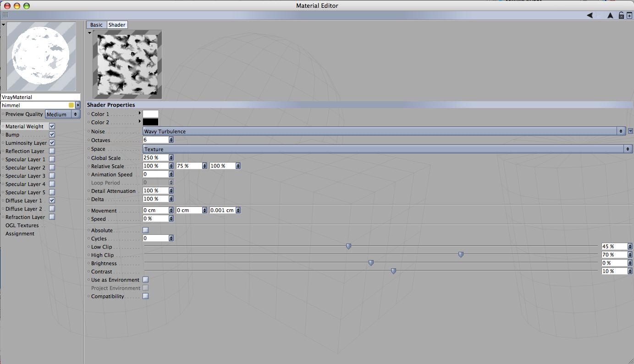Enable the Refraction Layer checkbox
The width and height of the screenshot is (634, 364).
52,217
